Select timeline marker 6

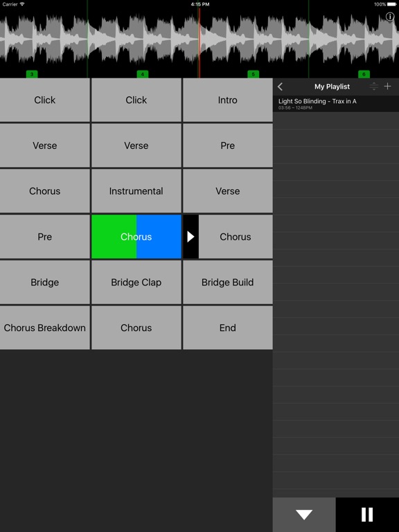point(364,74)
